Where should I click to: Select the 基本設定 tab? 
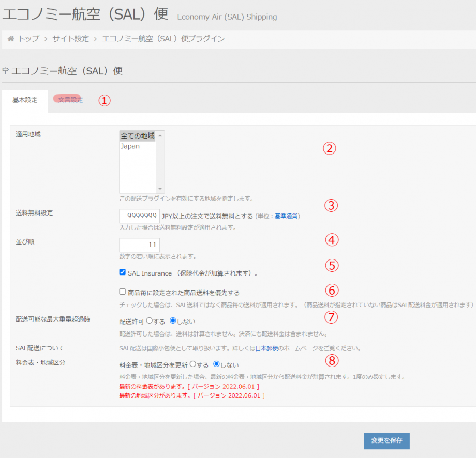point(25,100)
